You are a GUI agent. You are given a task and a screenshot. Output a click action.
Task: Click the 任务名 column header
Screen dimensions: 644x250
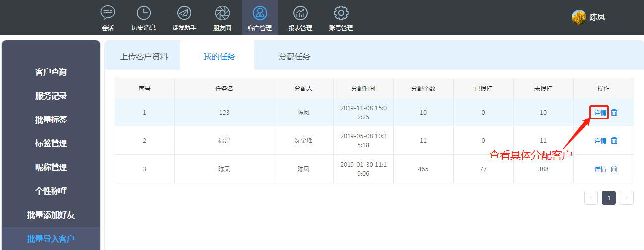click(224, 88)
